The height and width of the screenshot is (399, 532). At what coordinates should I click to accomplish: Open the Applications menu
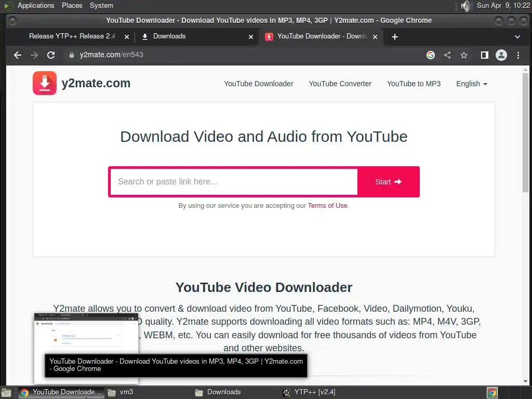point(36,5)
